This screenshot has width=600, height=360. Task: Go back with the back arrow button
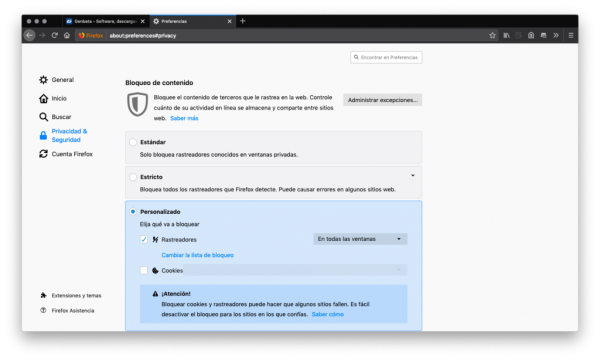(29, 36)
